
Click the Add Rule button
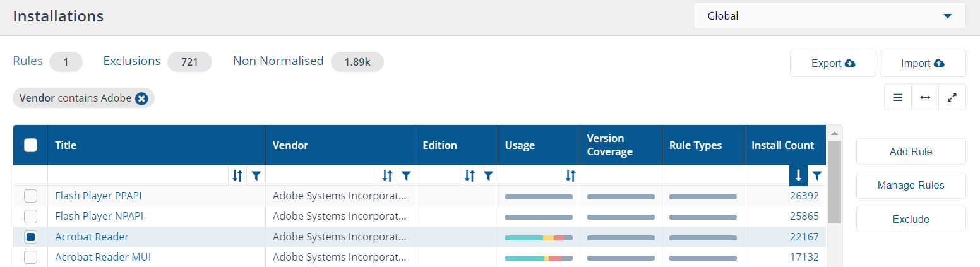911,151
